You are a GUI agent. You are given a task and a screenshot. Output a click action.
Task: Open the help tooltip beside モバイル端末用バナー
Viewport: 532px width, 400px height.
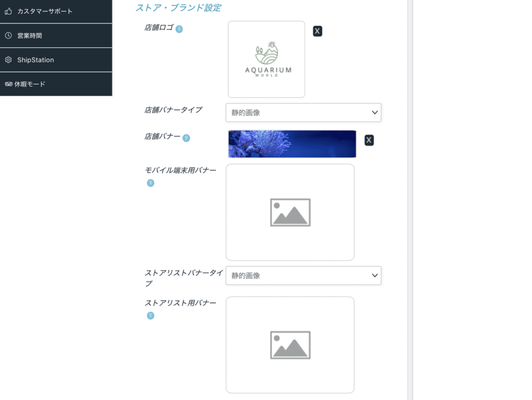[x=150, y=183]
